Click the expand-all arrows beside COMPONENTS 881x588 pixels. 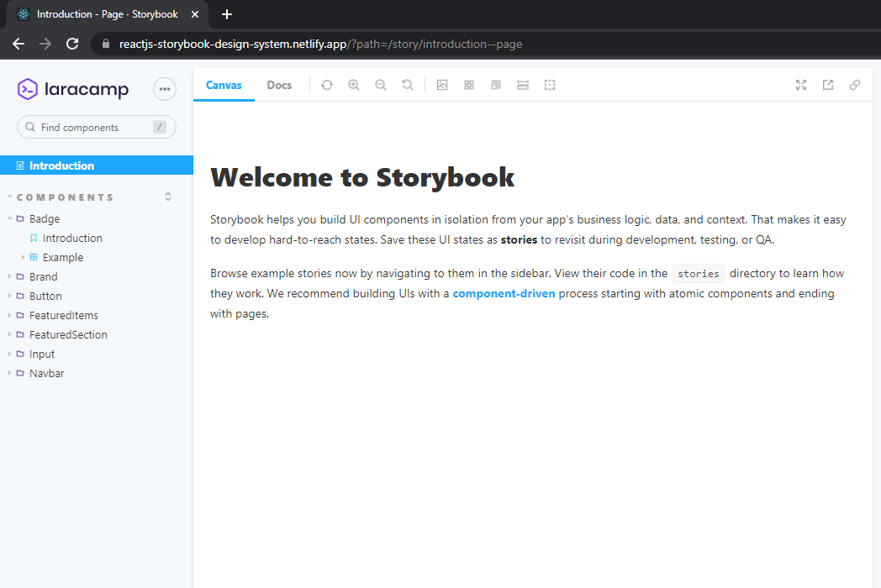point(168,197)
